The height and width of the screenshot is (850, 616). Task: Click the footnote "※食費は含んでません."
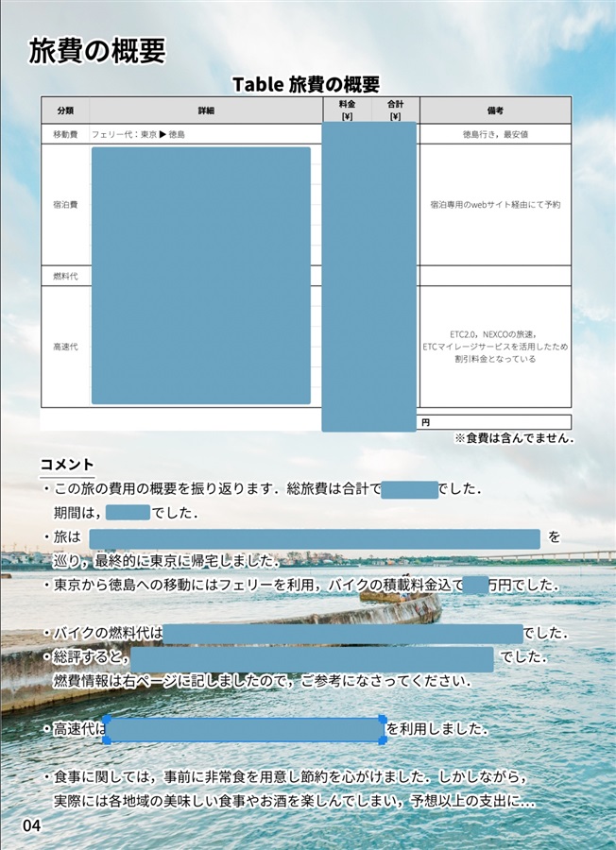[x=514, y=438]
